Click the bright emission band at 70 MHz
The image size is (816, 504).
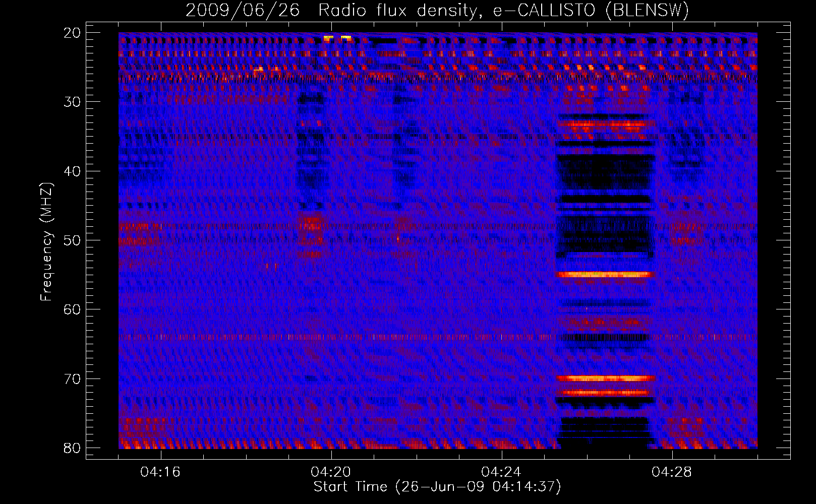[605, 378]
